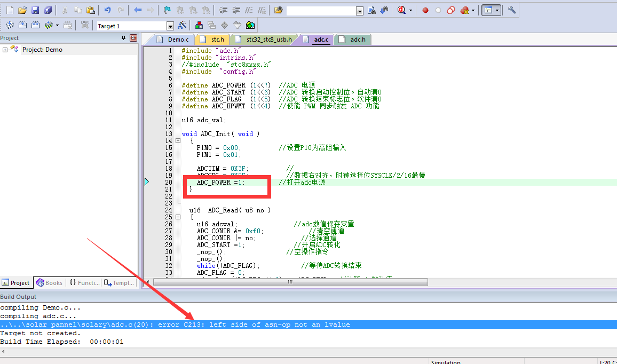
Task: Open the Books panel tab
Action: tap(49, 282)
